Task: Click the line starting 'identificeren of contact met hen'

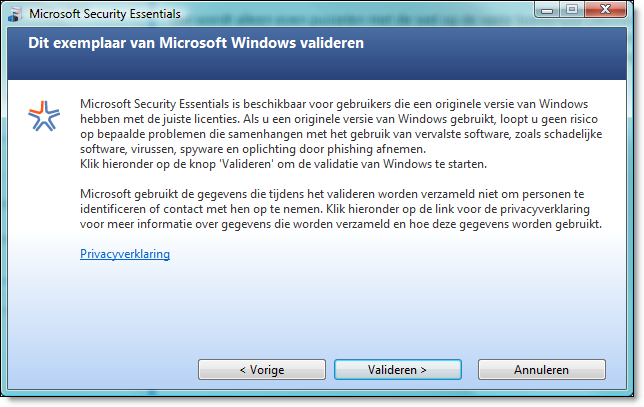Action: tap(335, 209)
